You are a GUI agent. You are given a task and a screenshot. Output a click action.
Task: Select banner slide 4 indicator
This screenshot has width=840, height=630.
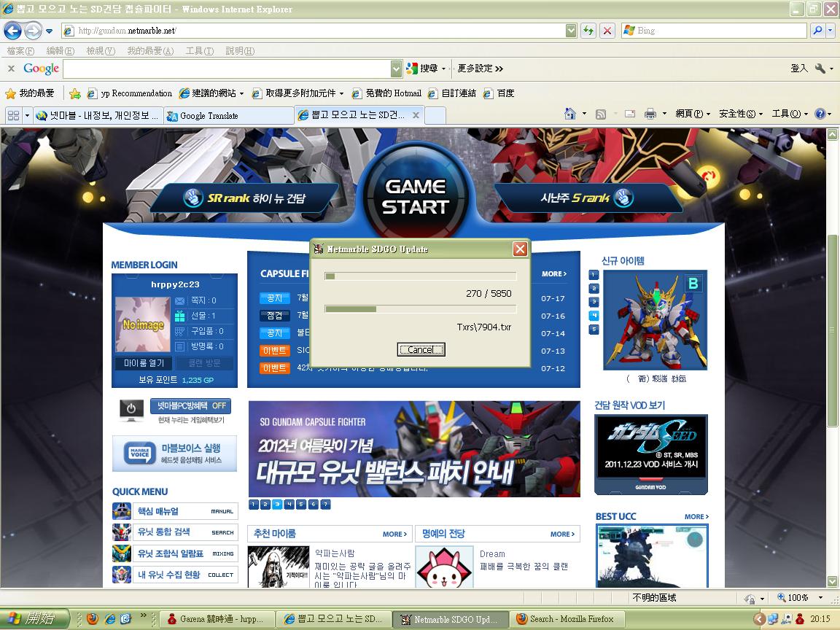[x=289, y=504]
